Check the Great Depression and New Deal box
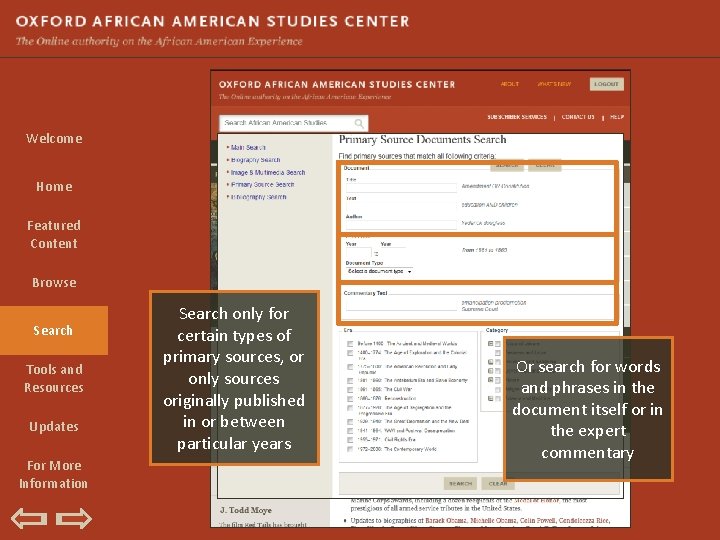 point(350,422)
